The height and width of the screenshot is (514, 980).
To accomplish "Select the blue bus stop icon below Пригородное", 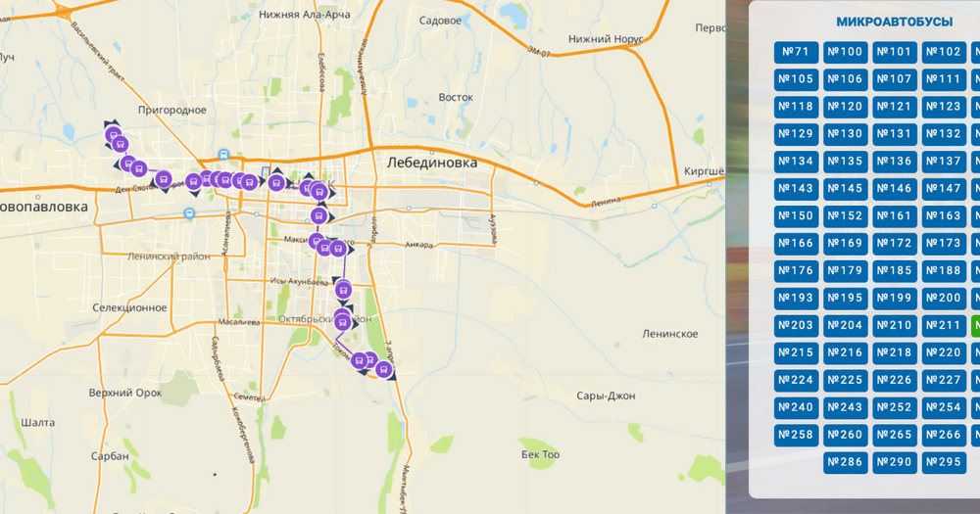I will 224,155.
